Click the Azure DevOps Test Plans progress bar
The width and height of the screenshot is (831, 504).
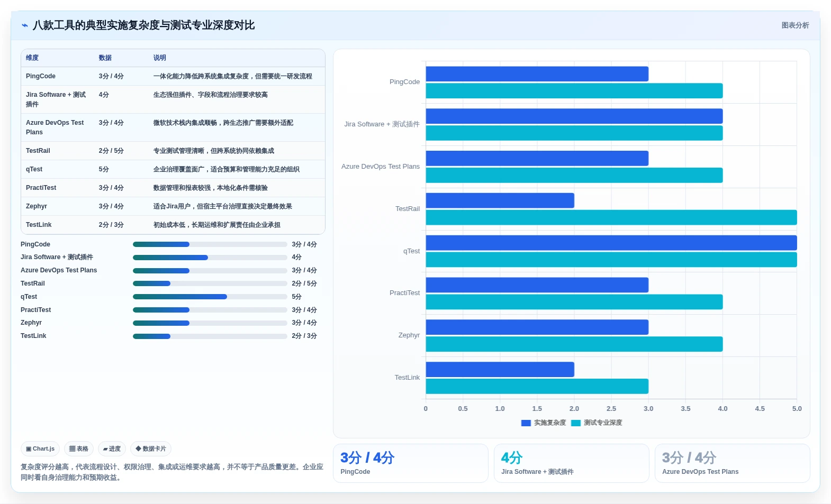coord(210,271)
